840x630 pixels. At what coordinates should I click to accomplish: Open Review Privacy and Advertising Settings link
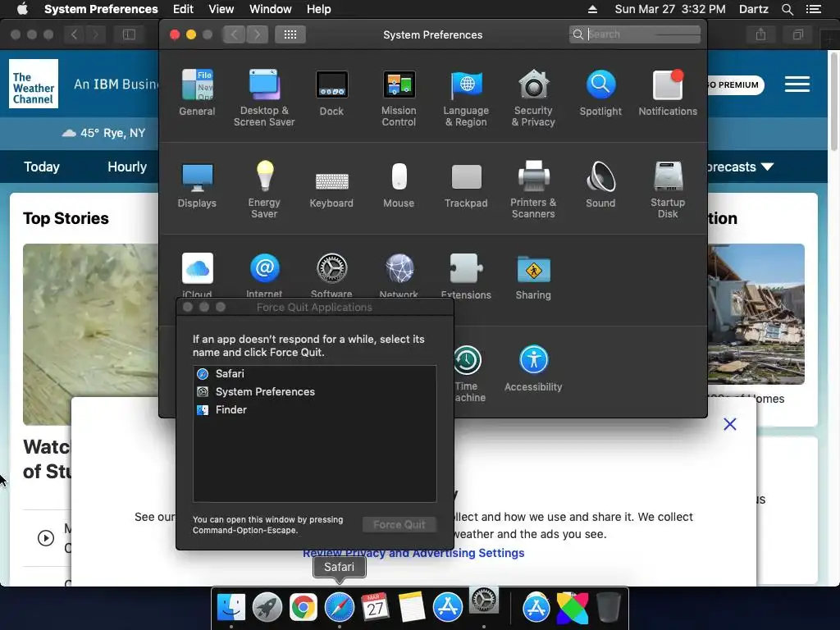pos(413,553)
